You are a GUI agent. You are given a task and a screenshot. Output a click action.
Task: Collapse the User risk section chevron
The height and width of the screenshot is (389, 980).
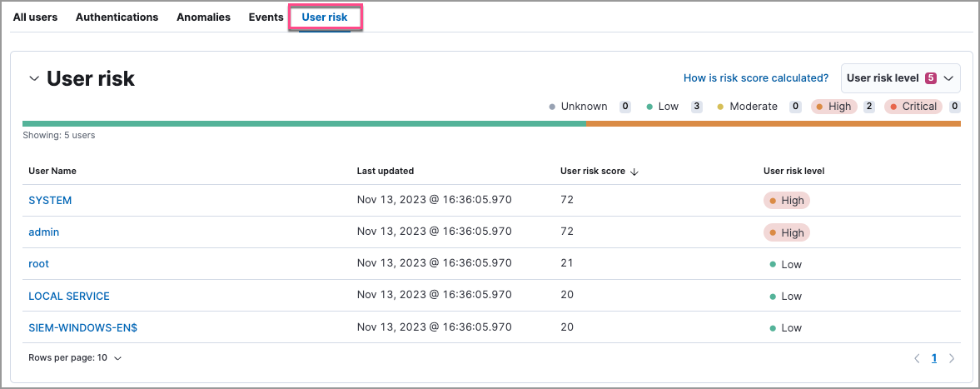[x=34, y=78]
